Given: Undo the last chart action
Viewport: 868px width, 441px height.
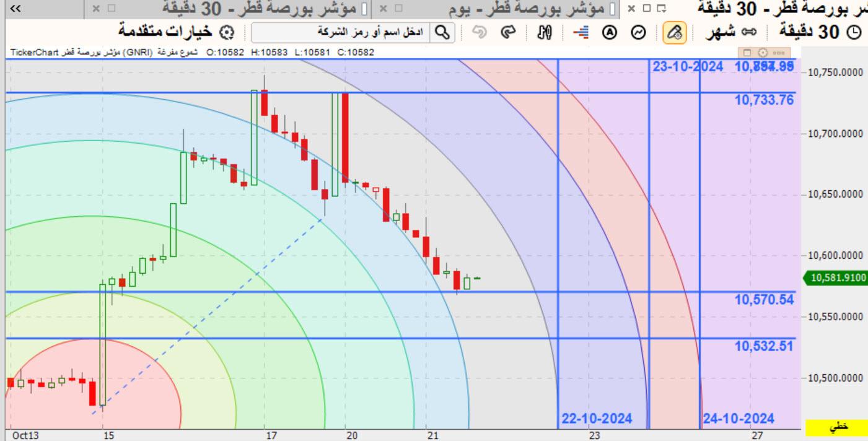Looking at the screenshot, I should [x=479, y=32].
